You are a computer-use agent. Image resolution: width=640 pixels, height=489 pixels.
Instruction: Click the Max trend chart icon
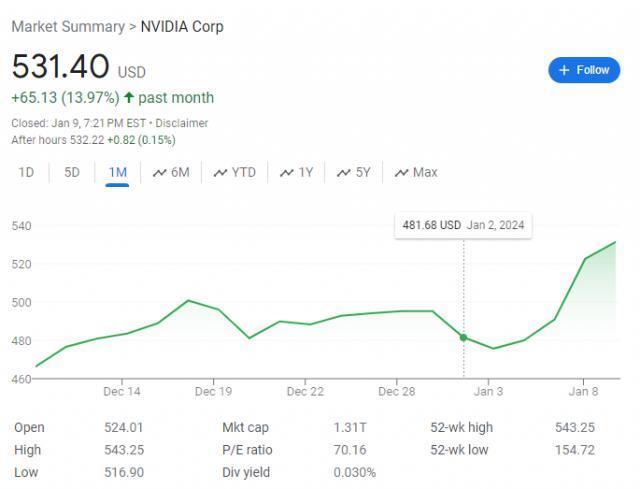402,173
